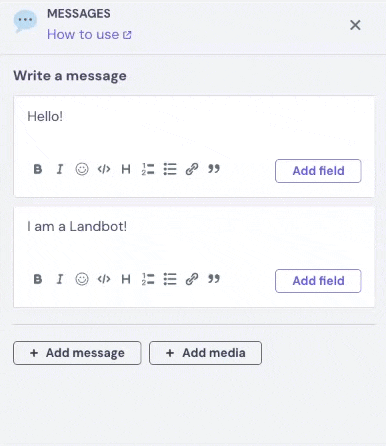
Task: Open emoji picker for the Landbot message
Action: (x=82, y=279)
